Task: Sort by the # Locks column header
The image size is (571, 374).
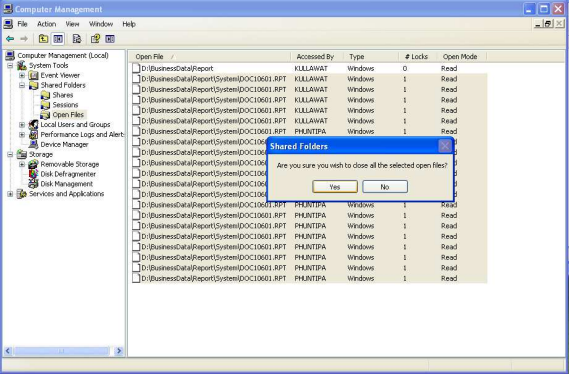Action: pyautogui.click(x=418, y=56)
